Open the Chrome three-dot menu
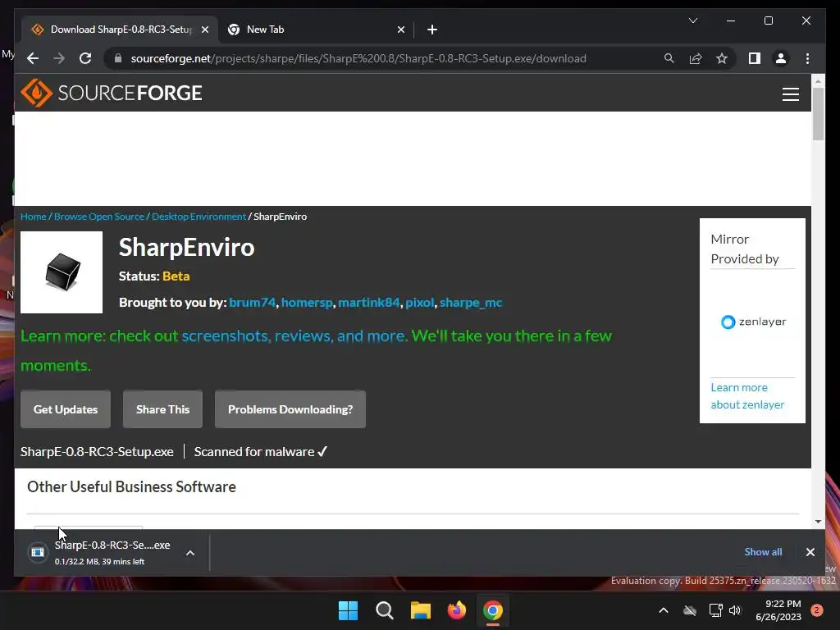This screenshot has height=630, width=840. click(x=807, y=58)
